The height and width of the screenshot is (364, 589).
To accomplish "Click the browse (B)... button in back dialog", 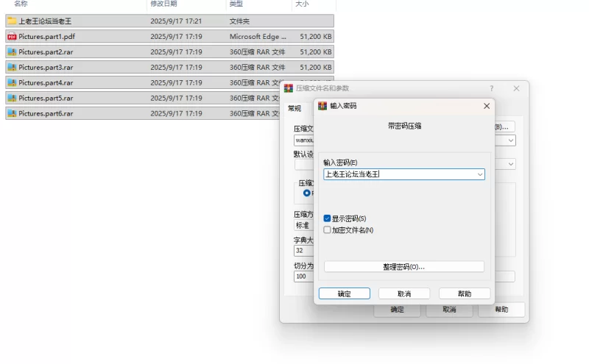I will pos(504,126).
